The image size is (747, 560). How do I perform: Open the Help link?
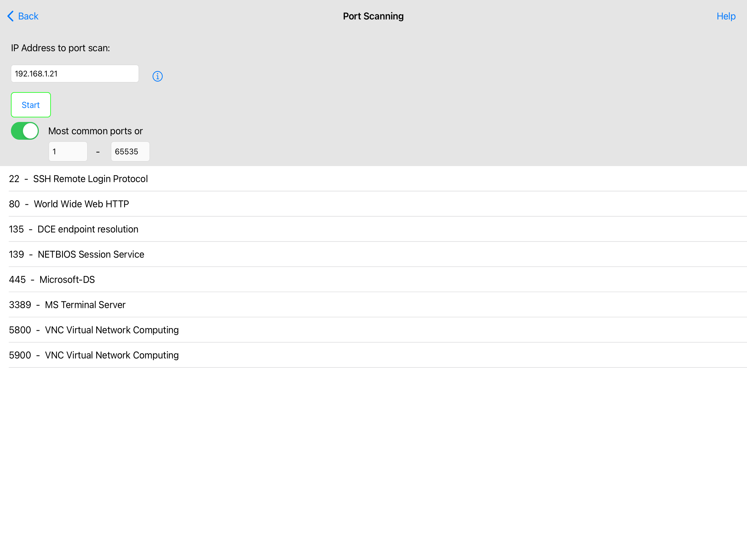(726, 16)
